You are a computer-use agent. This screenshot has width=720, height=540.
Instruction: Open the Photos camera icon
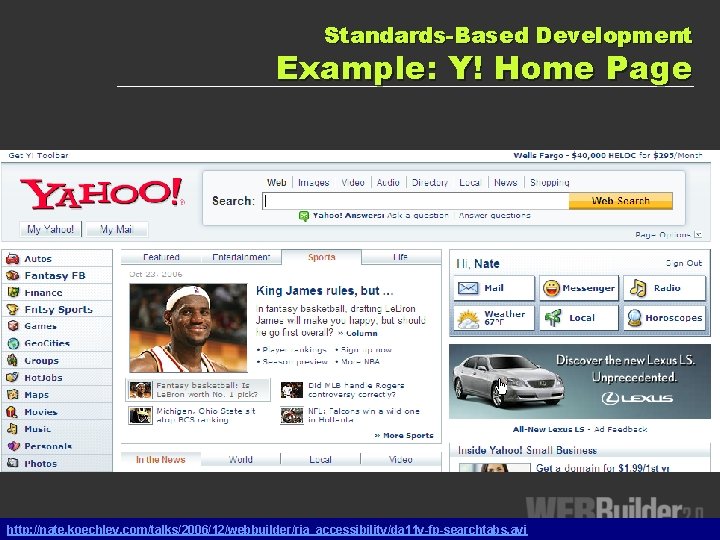click(x=13, y=463)
